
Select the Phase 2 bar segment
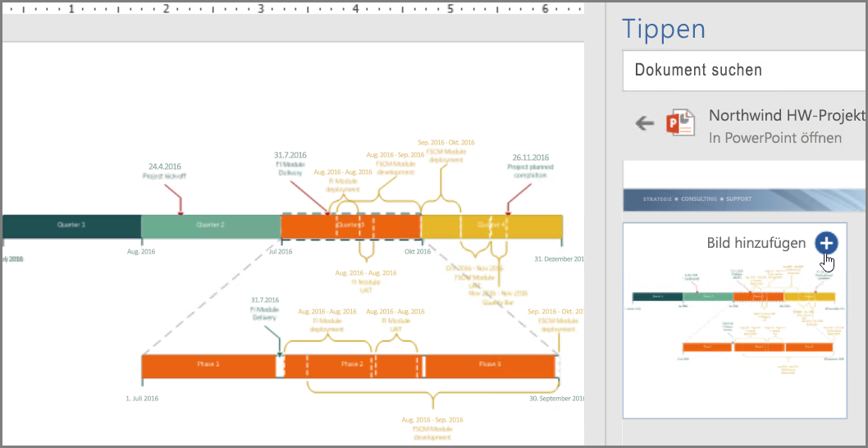coord(352,365)
